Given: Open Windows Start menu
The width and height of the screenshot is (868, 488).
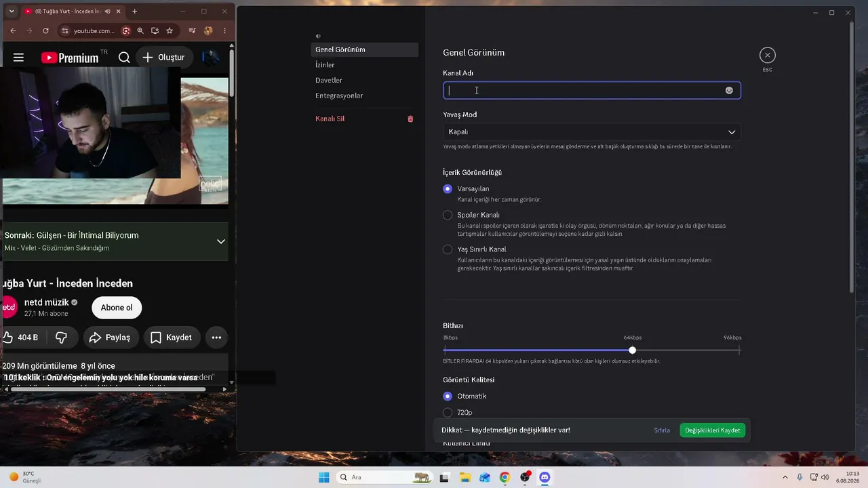Looking at the screenshot, I should [x=324, y=477].
